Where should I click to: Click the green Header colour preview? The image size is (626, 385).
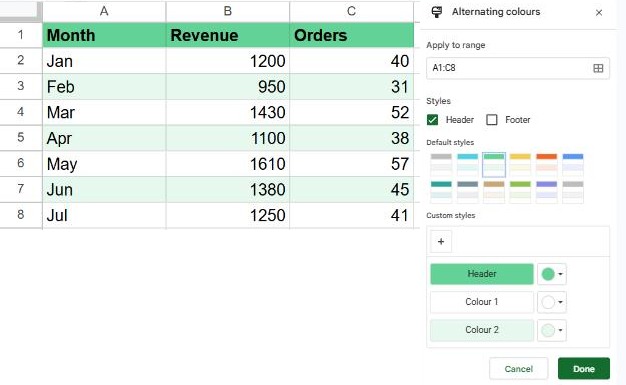(481, 274)
